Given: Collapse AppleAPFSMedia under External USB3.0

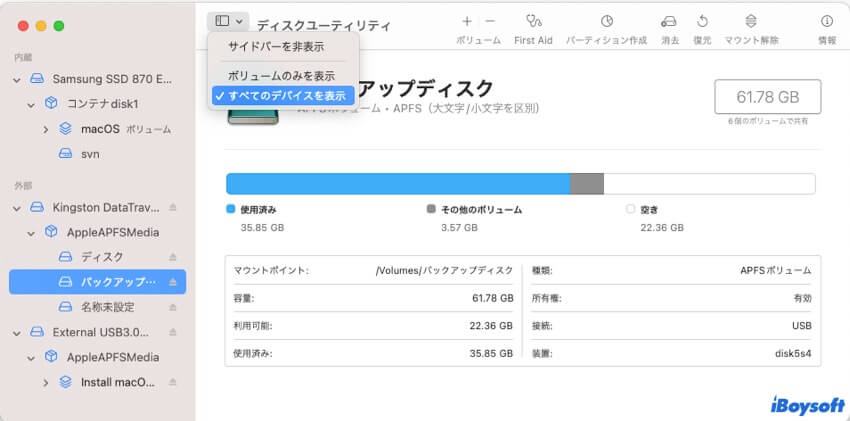Looking at the screenshot, I should (x=31, y=358).
